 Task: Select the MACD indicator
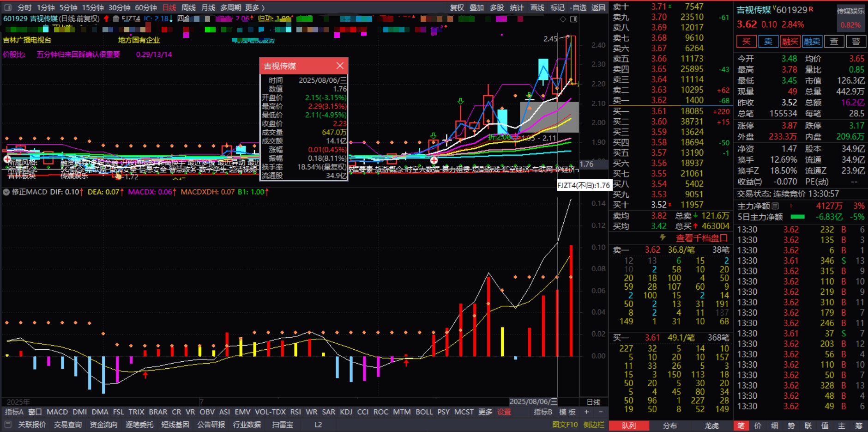coord(57,412)
